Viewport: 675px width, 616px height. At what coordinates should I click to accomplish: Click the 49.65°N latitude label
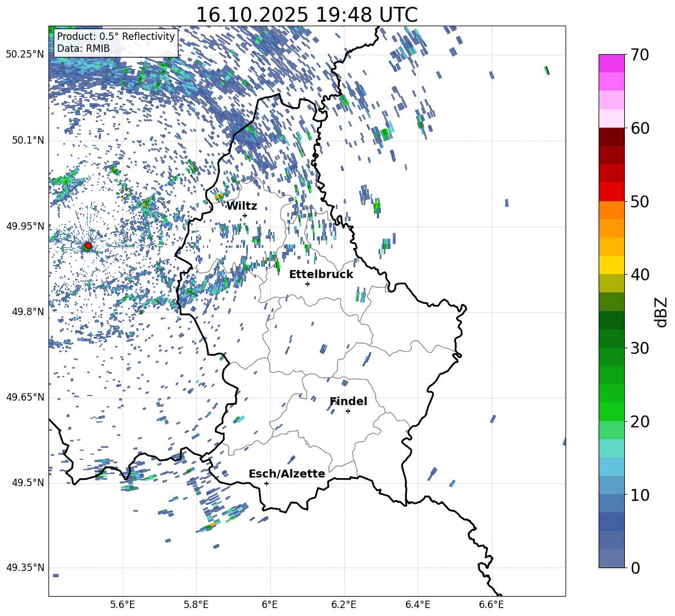(x=26, y=397)
